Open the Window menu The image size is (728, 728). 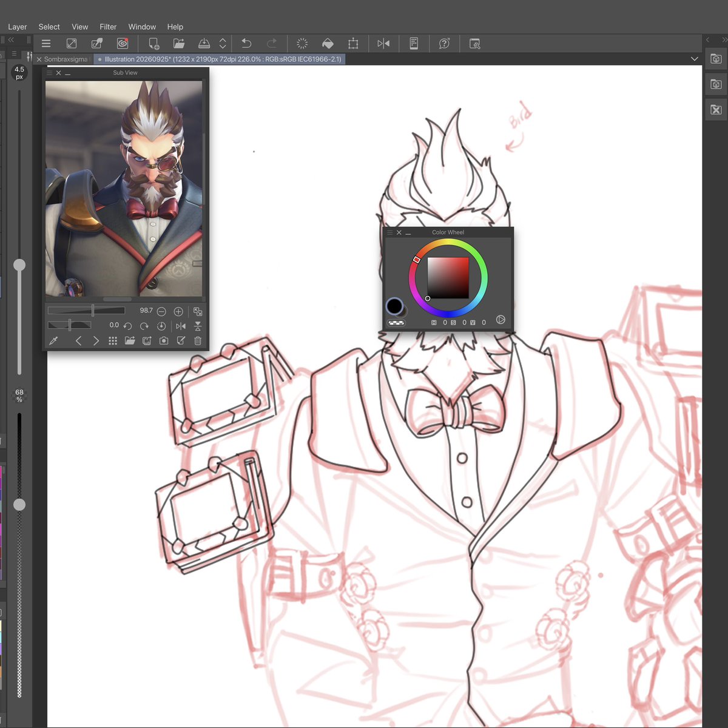tap(142, 27)
